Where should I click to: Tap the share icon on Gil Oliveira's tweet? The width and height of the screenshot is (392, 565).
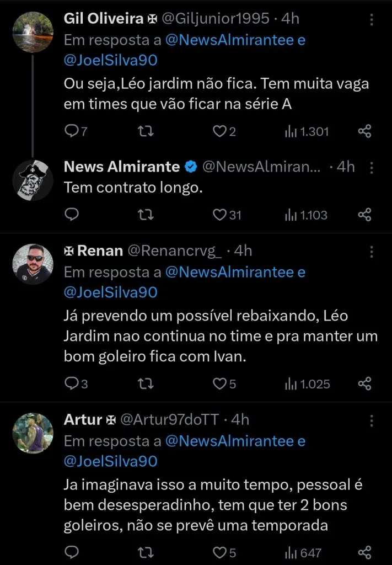364,131
